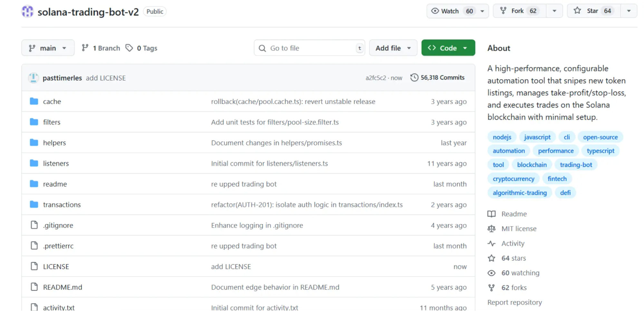
Task: Click the Go to file search field
Action: tap(309, 48)
